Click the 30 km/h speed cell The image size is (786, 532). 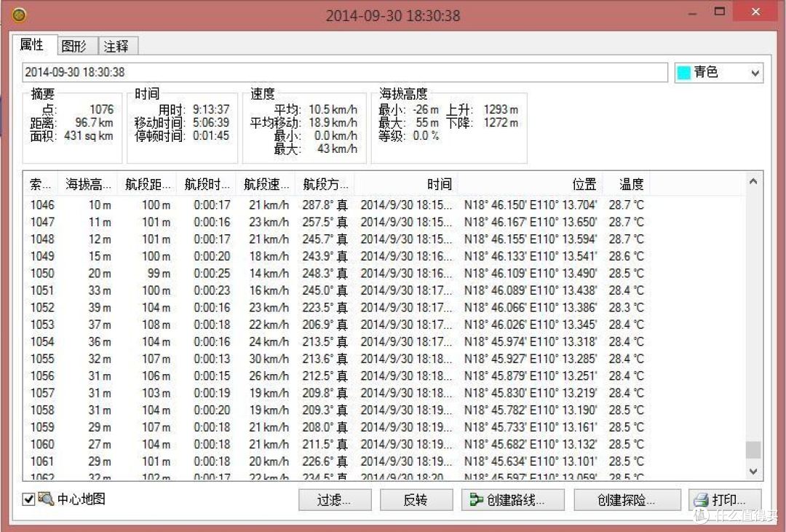point(269,359)
